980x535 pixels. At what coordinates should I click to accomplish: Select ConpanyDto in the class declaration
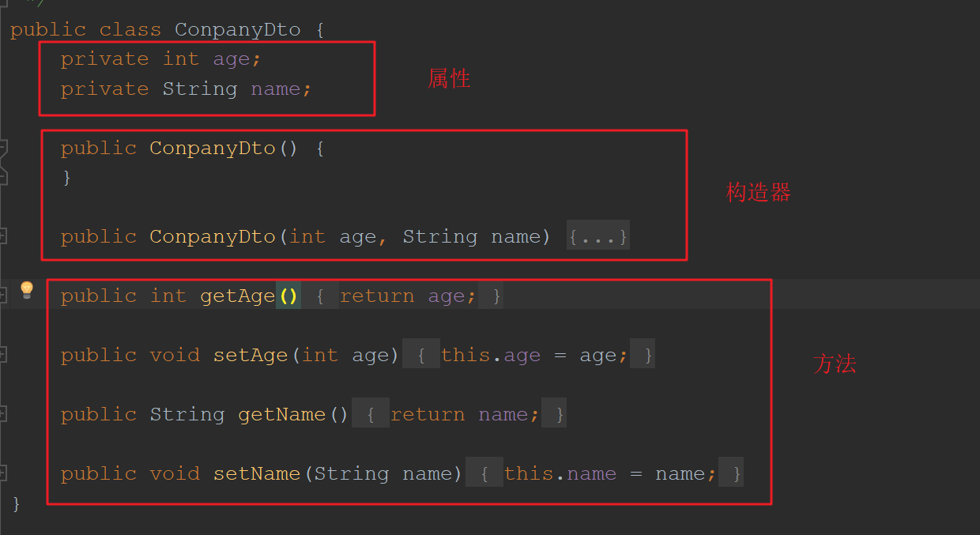(238, 30)
